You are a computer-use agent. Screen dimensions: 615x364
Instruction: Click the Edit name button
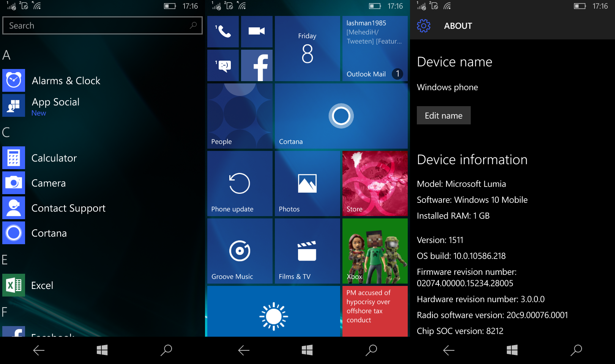[443, 115]
